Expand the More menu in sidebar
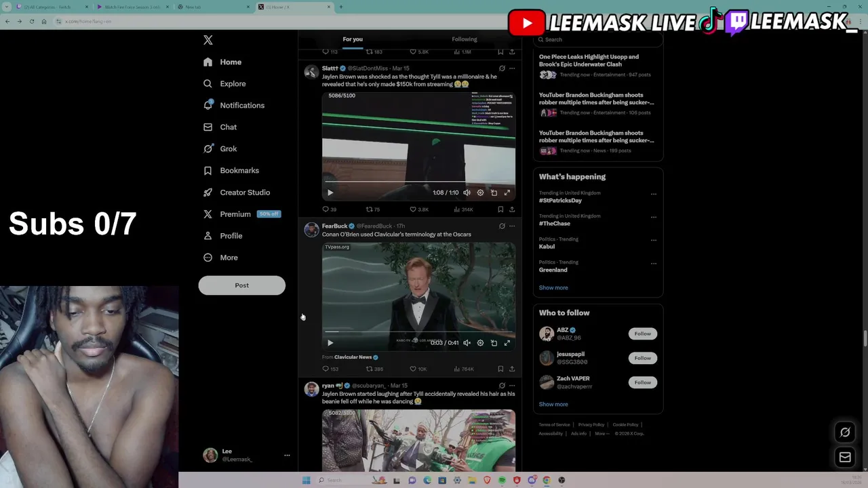868x488 pixels. click(x=220, y=257)
